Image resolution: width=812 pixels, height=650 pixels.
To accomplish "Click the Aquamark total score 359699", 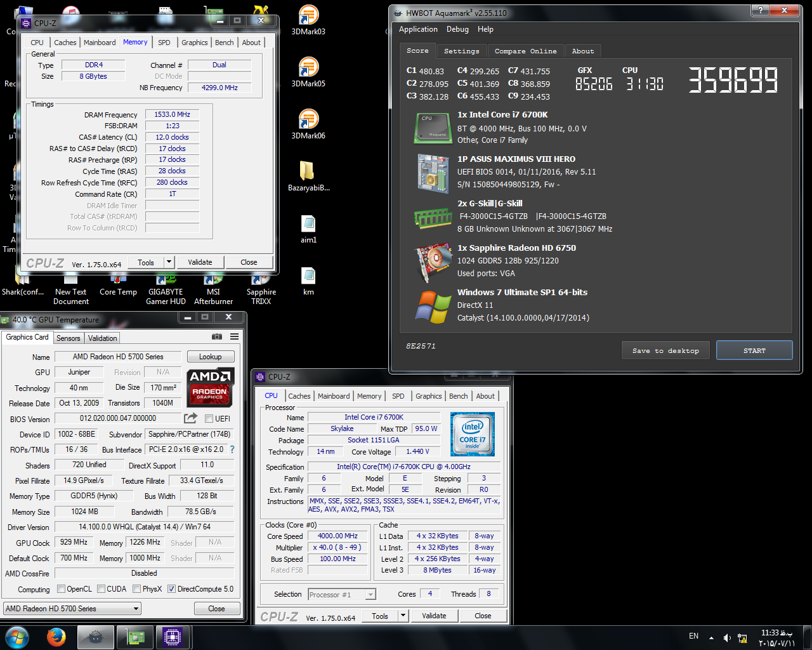I will click(x=733, y=81).
